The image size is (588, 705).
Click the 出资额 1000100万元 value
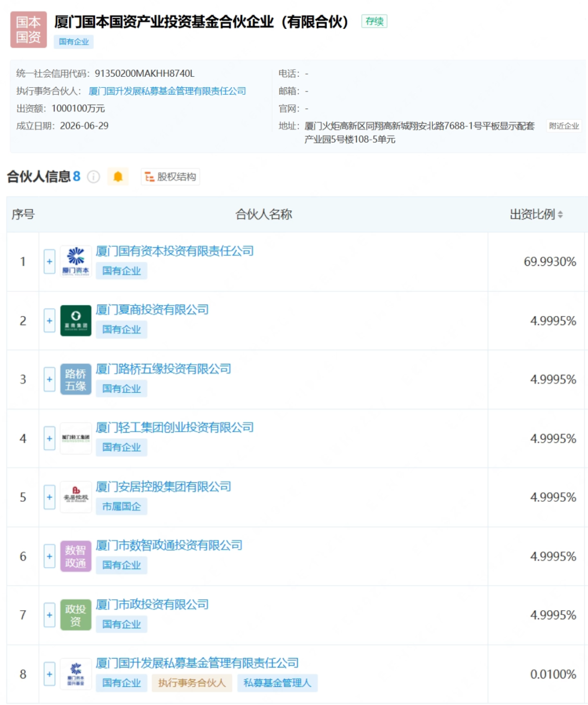click(78, 108)
